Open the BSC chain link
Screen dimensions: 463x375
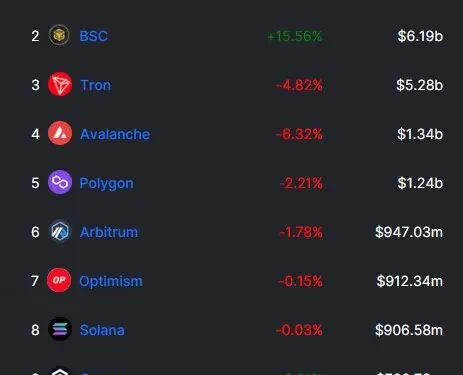point(94,36)
